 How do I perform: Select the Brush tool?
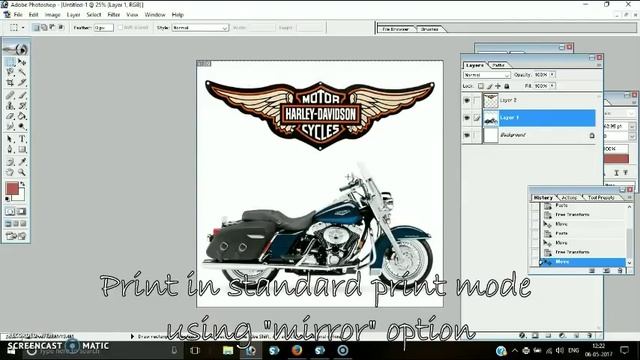click(22, 96)
